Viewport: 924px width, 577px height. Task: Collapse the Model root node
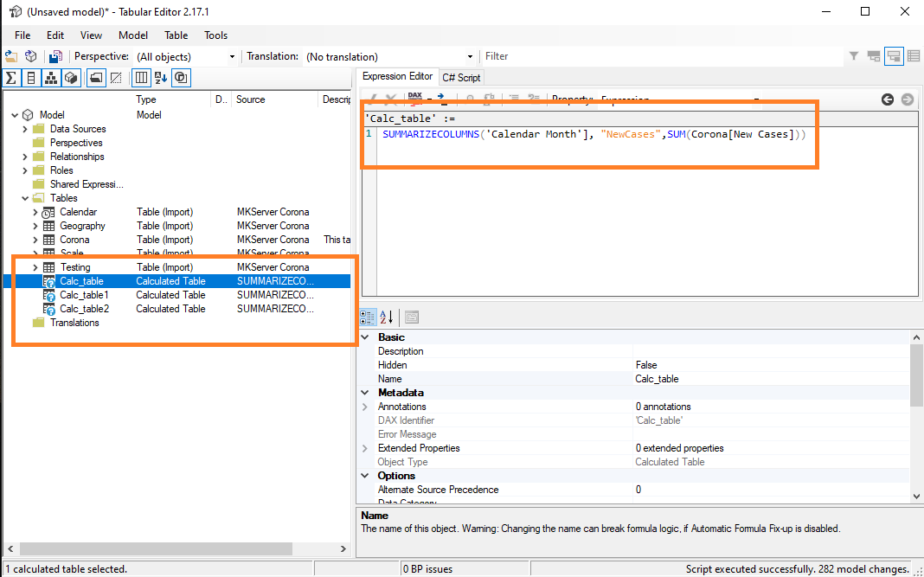point(15,115)
